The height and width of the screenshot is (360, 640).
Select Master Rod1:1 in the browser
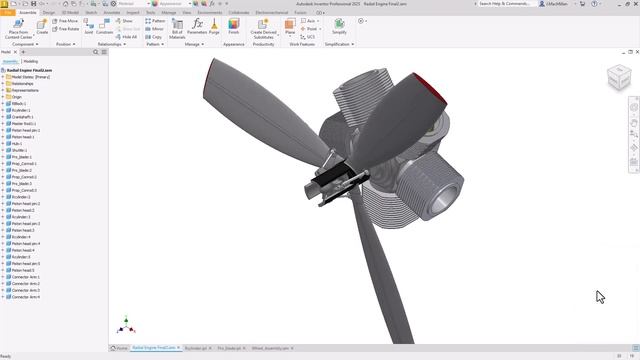(24, 123)
